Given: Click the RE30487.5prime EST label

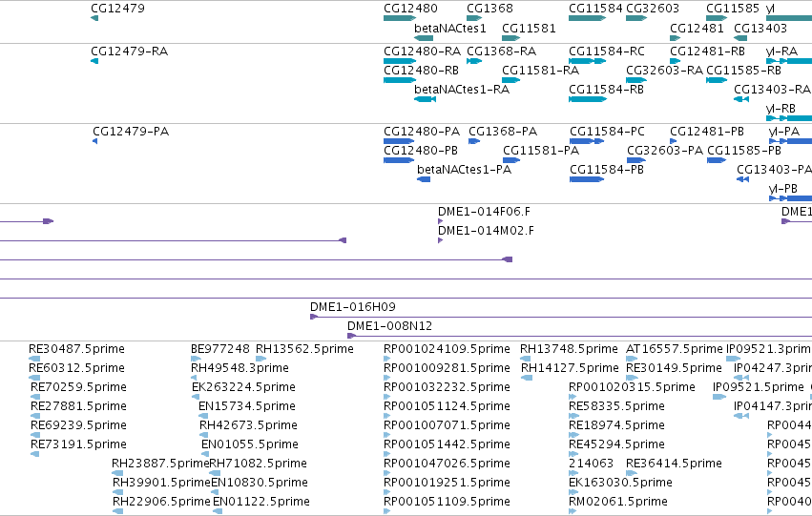Looking at the screenshot, I should 76,349.
